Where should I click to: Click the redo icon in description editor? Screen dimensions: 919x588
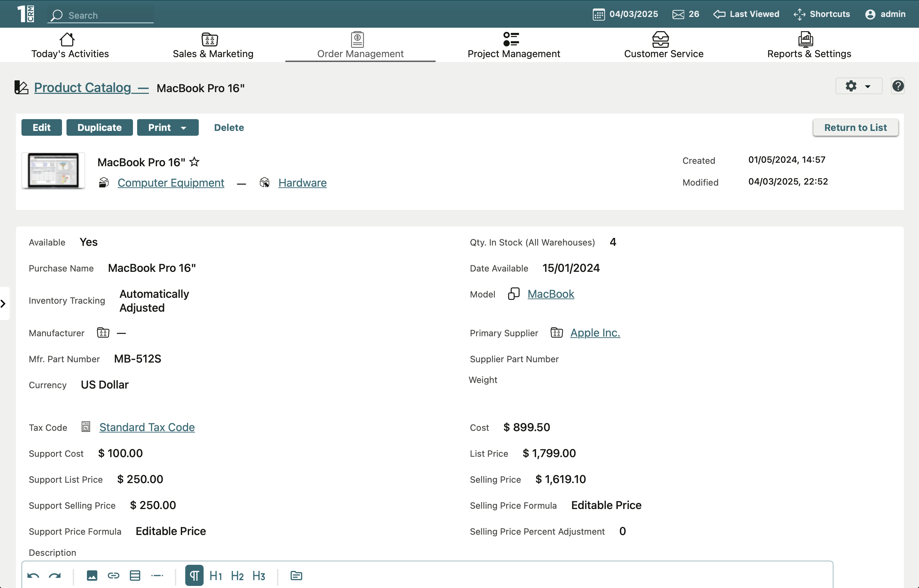(x=55, y=576)
